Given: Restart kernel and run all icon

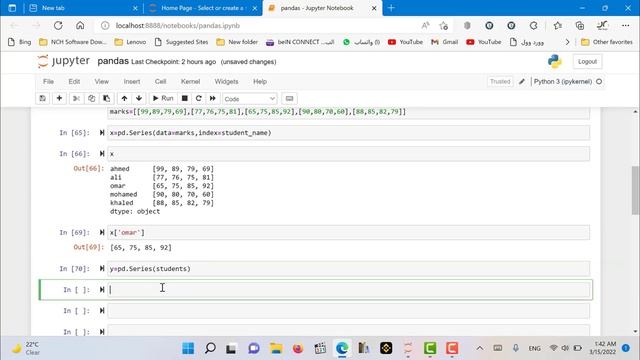Looking at the screenshot, I should pos(213,98).
